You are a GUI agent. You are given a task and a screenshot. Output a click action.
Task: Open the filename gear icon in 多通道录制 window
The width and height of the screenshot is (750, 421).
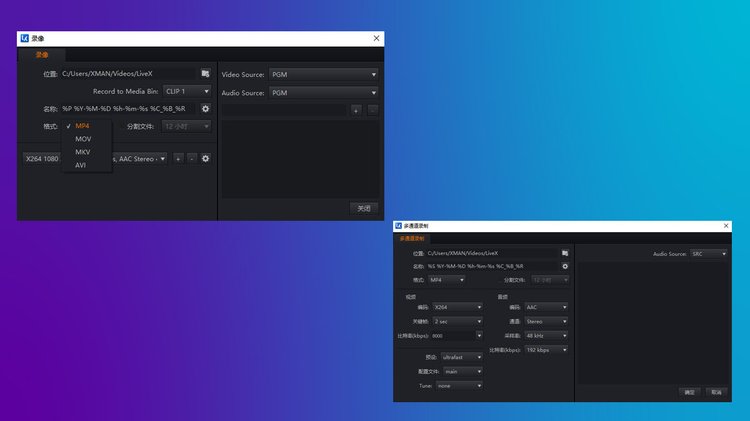(x=565, y=267)
